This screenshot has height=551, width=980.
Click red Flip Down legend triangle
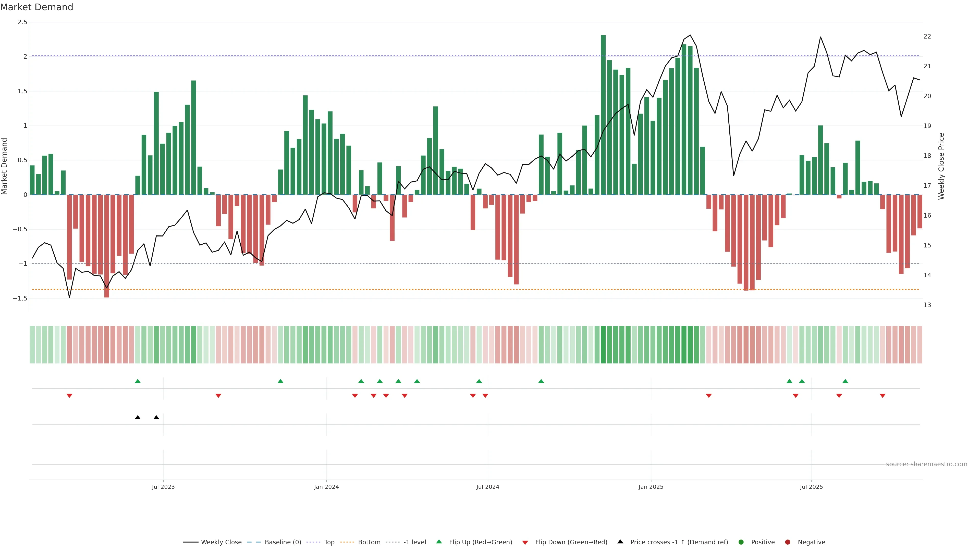525,543
